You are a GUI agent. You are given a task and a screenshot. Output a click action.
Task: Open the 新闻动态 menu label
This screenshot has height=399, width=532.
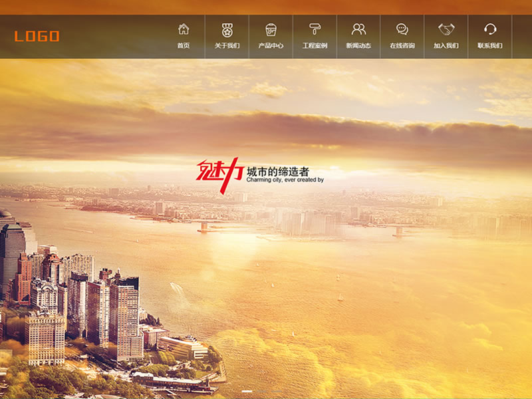pos(358,45)
